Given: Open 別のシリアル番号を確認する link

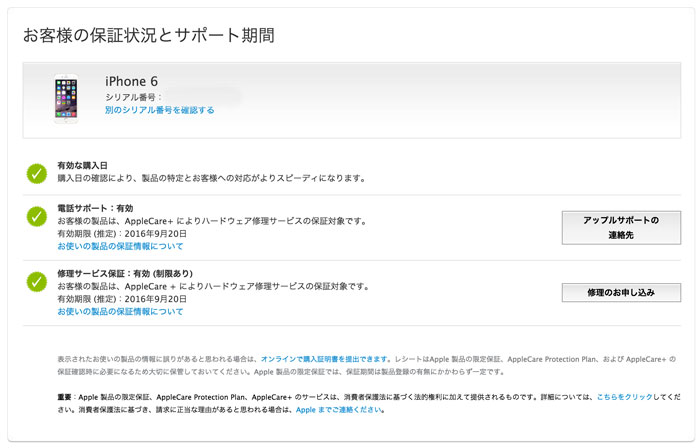Looking at the screenshot, I should (x=160, y=110).
